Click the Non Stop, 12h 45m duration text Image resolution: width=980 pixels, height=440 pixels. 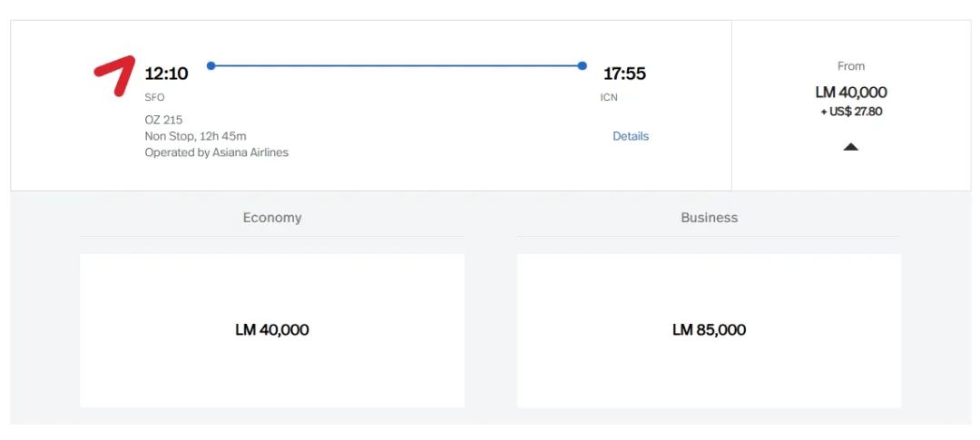click(195, 136)
